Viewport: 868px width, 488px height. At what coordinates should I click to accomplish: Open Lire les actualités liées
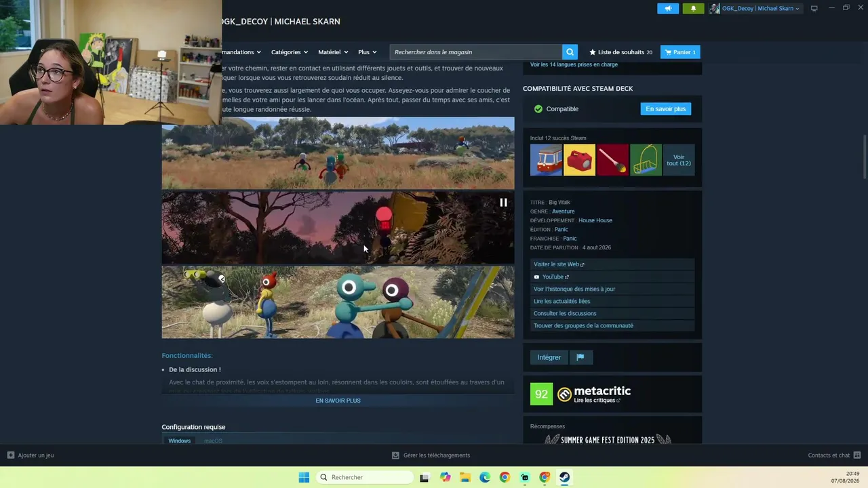[x=561, y=301]
